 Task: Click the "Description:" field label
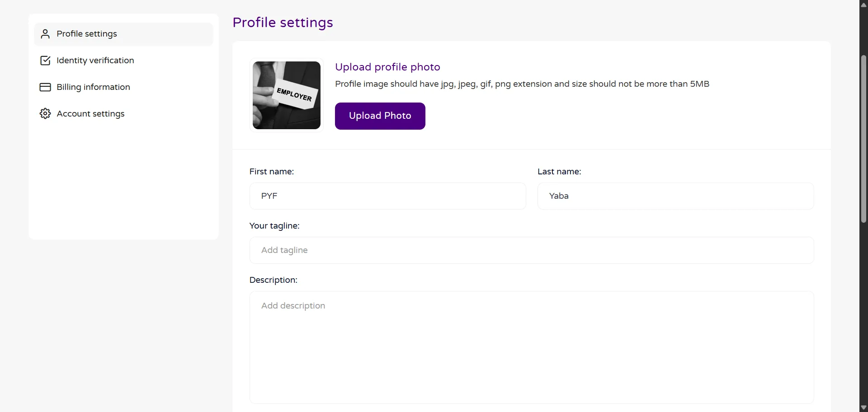[x=274, y=280]
